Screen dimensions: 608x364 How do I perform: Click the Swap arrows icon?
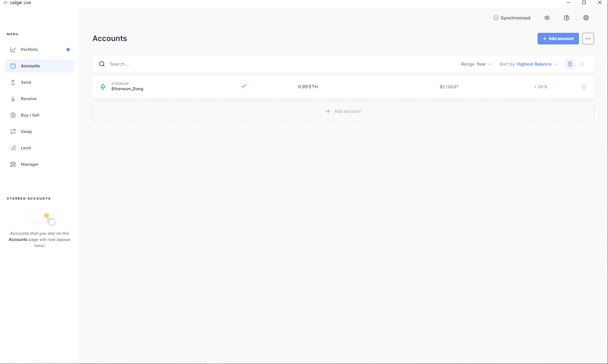click(x=13, y=132)
